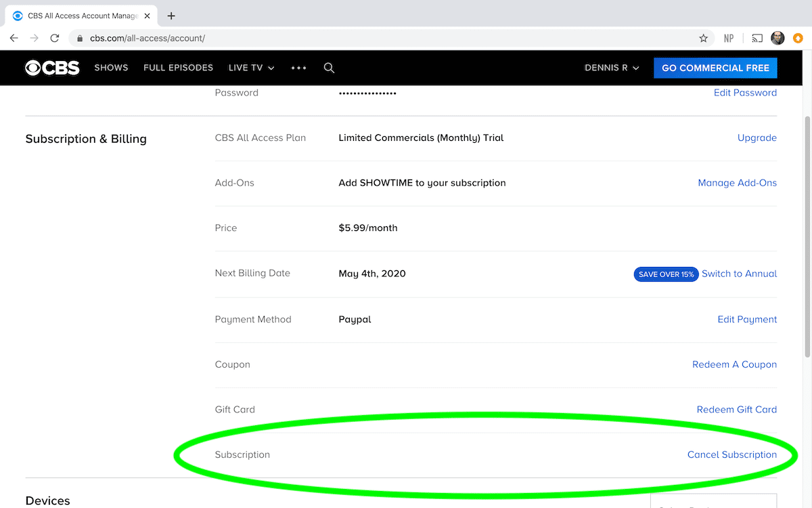Open the cast screen icon
Viewport: 812px width, 508px height.
tap(758, 38)
